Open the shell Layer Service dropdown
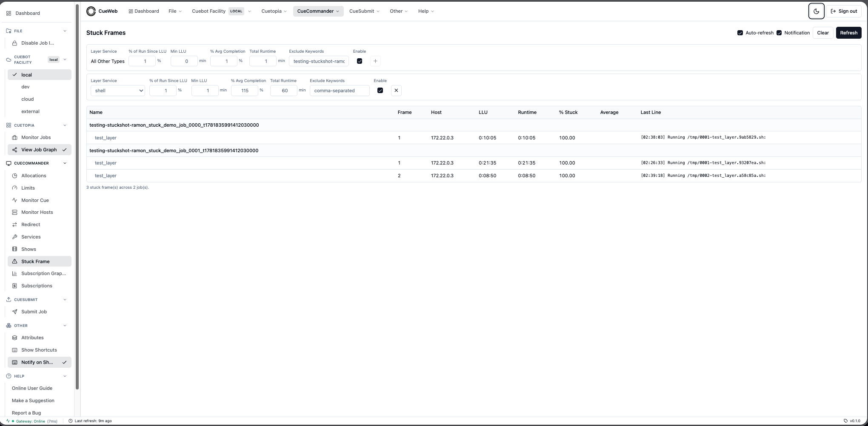868x426 pixels. pyautogui.click(x=118, y=91)
